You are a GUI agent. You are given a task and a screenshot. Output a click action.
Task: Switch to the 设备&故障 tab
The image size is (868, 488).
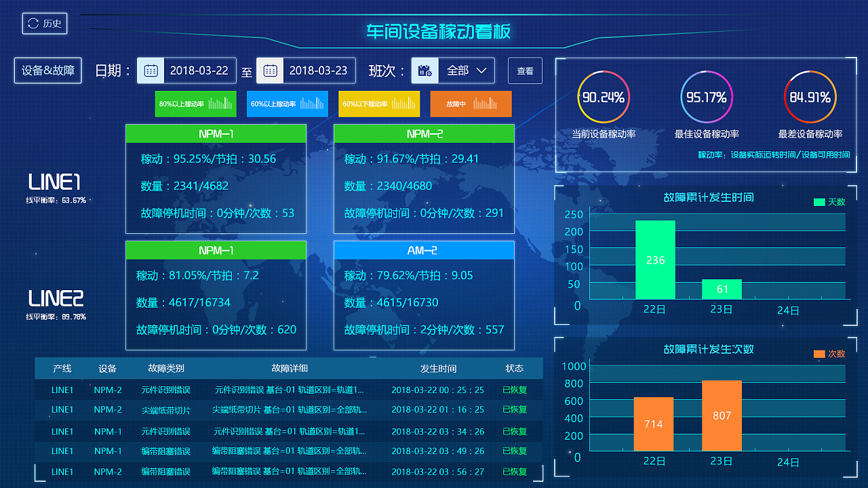click(x=48, y=70)
